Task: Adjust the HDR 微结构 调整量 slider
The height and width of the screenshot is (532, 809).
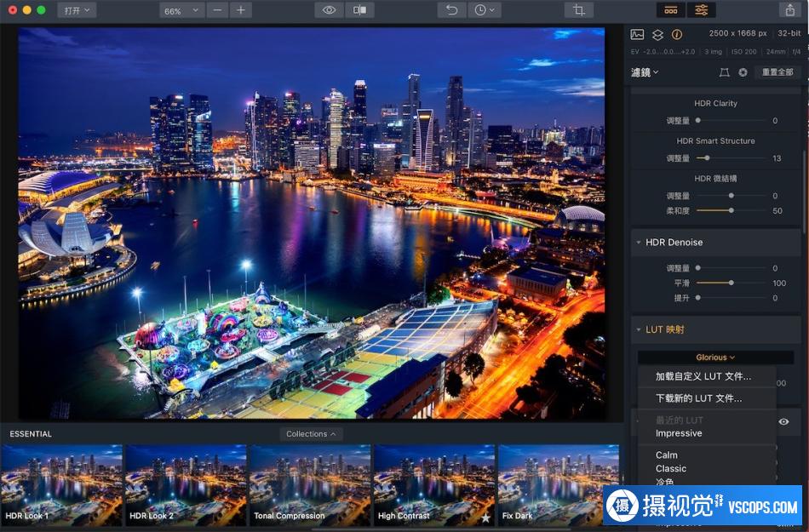Action: tap(732, 196)
